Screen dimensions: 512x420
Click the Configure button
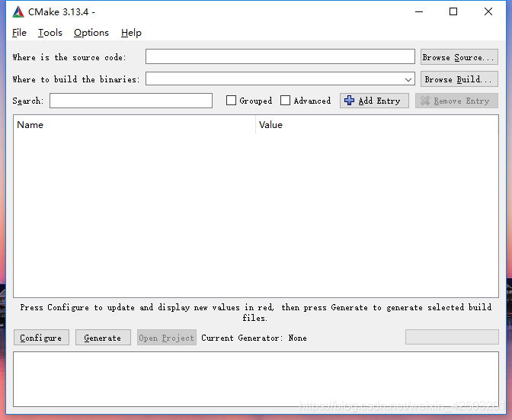coord(41,338)
